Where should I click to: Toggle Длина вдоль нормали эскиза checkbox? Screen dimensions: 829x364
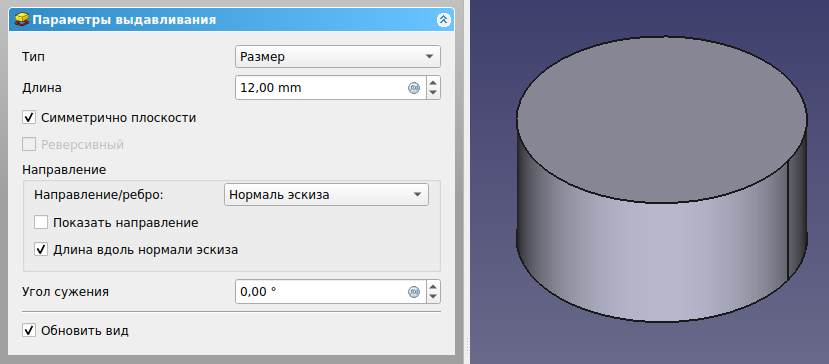[x=41, y=249]
